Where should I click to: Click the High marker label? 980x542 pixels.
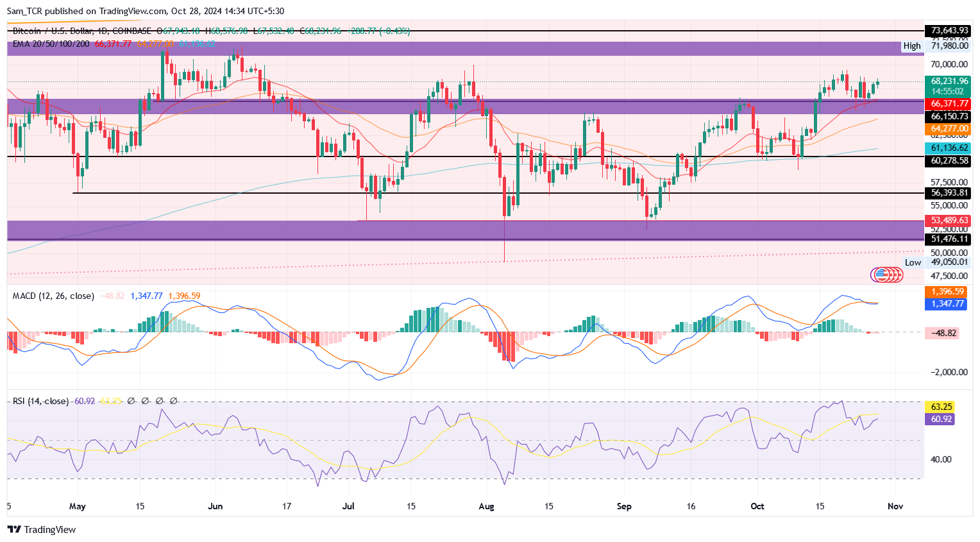tap(912, 46)
